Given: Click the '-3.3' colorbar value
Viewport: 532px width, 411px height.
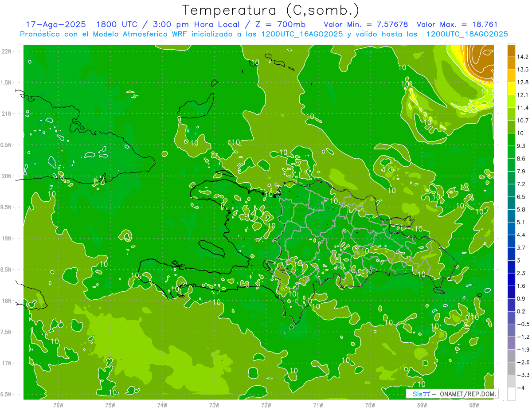Looking at the screenshot, I should (523, 375).
